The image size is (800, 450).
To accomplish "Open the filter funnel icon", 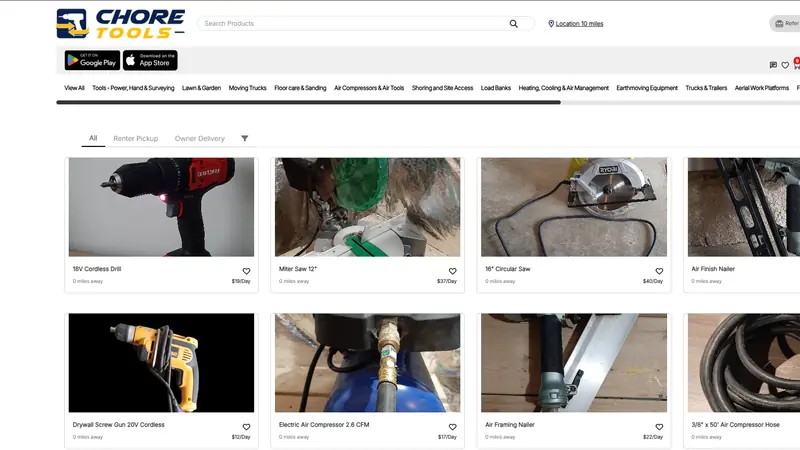I will pyautogui.click(x=244, y=138).
